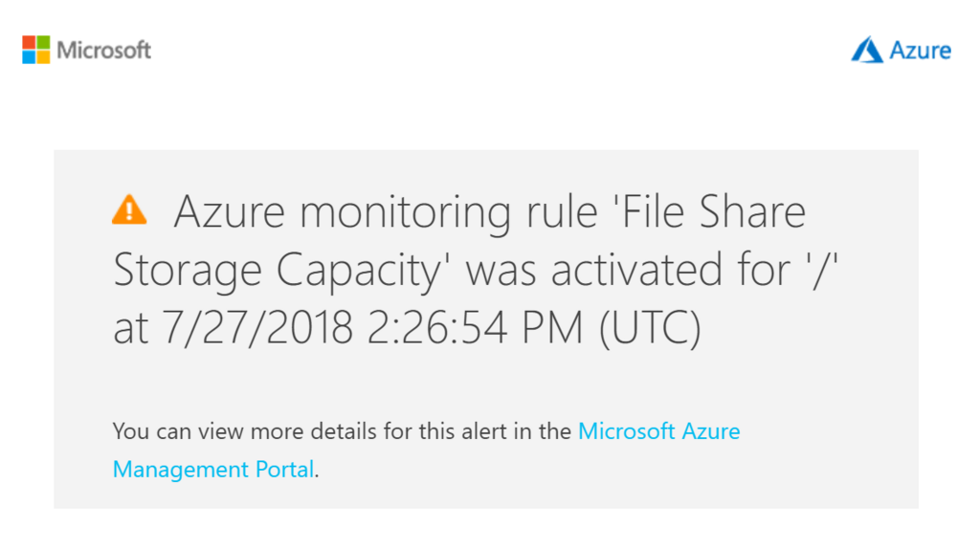Follow the "Management Portal" link
This screenshot has width=980, height=550.
click(x=212, y=470)
